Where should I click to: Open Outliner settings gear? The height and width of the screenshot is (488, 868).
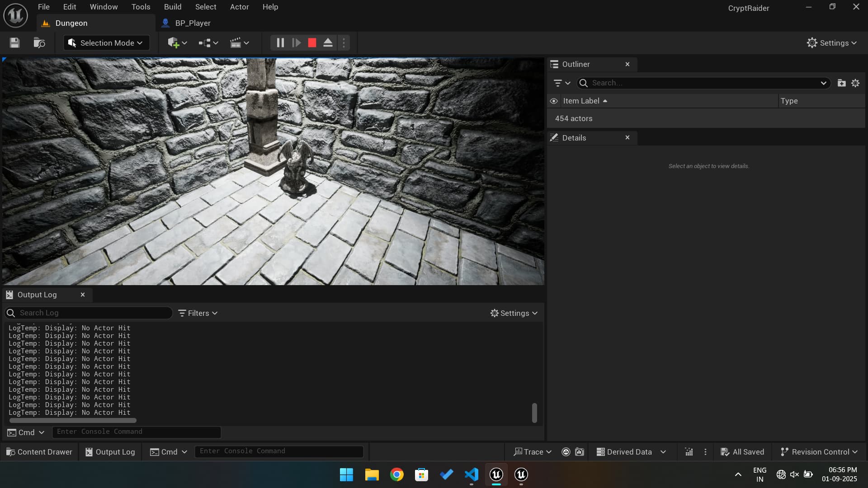[855, 83]
